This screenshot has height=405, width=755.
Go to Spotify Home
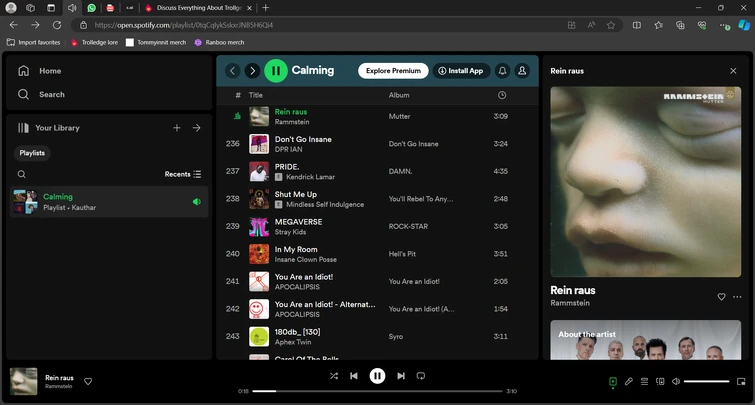39,71
